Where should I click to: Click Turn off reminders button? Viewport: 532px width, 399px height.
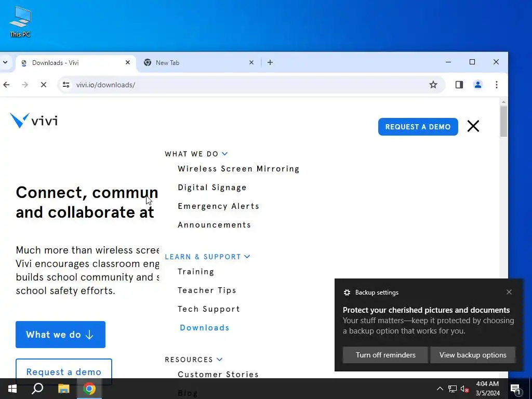(x=385, y=355)
